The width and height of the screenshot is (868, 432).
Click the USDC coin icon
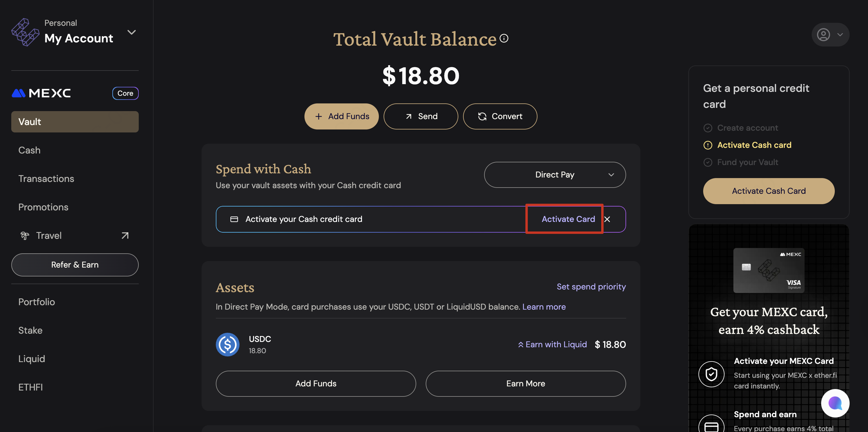click(x=227, y=345)
